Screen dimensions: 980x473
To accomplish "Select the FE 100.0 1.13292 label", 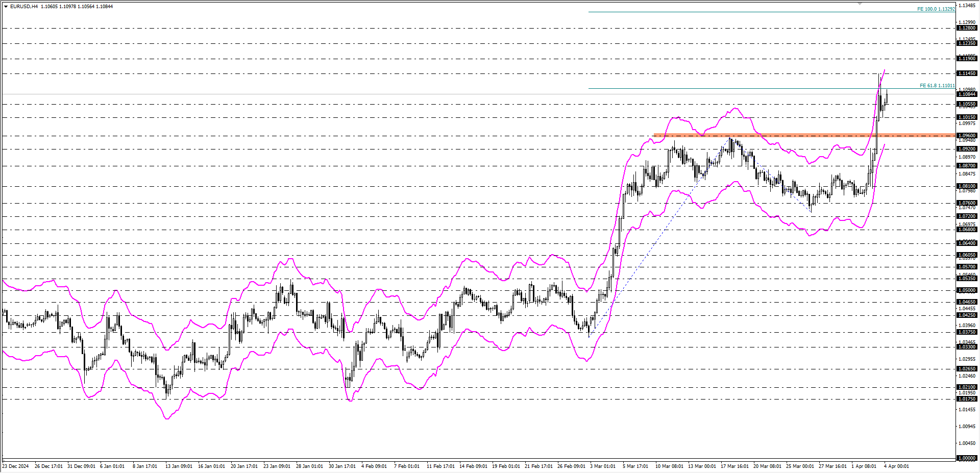I will pos(936,9).
